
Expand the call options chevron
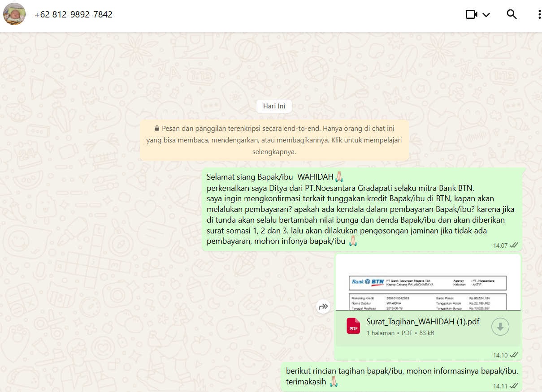pos(486,15)
